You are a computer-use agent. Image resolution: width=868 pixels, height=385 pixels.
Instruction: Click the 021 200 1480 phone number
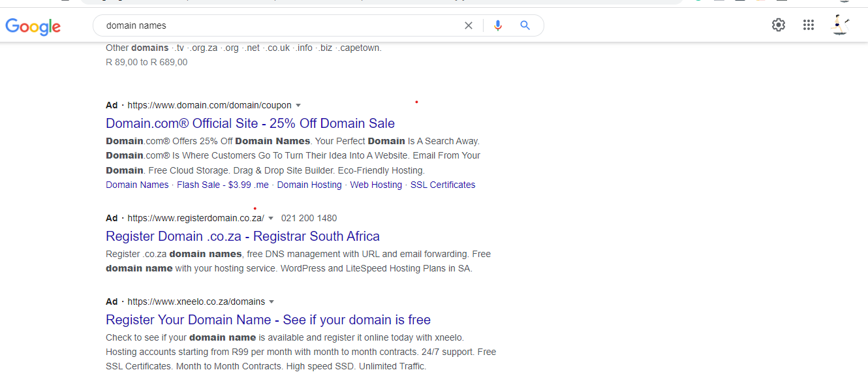(x=309, y=218)
